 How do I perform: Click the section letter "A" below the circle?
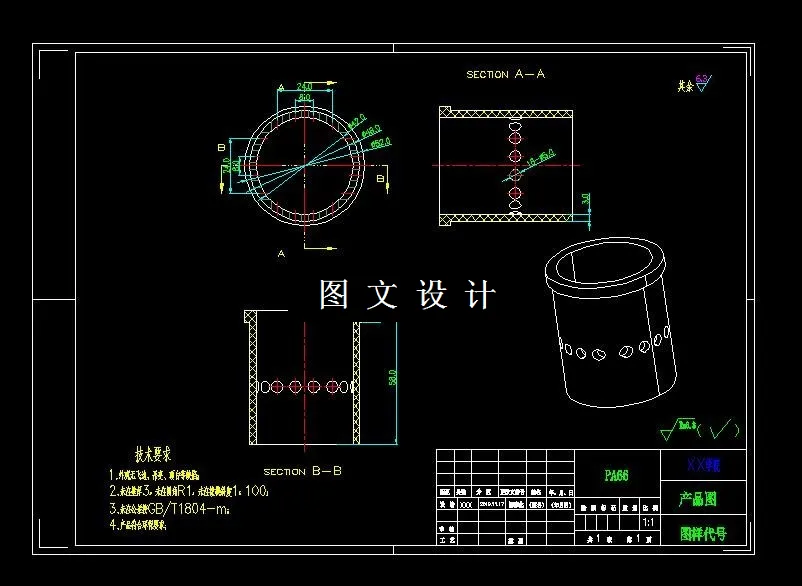click(281, 254)
